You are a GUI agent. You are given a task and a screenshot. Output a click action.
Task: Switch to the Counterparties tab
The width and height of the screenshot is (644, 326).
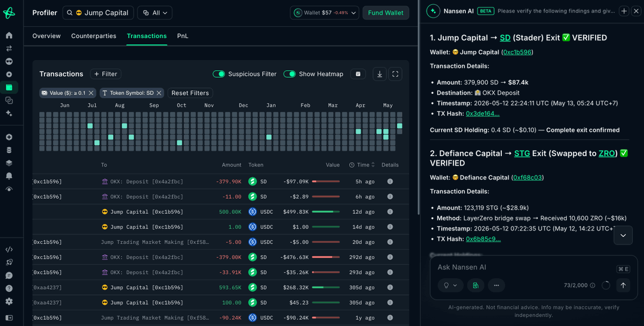pyautogui.click(x=94, y=36)
